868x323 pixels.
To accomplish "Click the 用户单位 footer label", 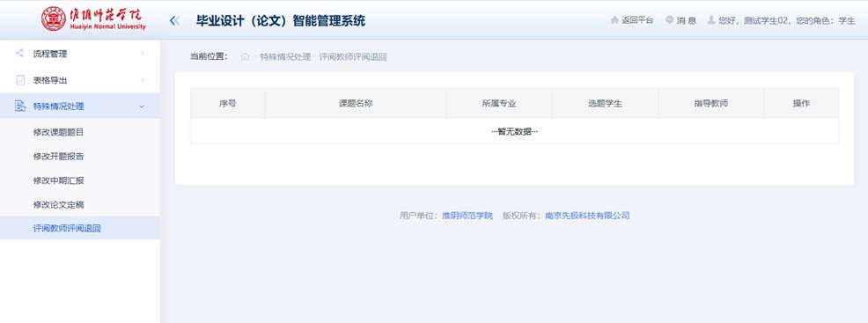I will [x=419, y=216].
